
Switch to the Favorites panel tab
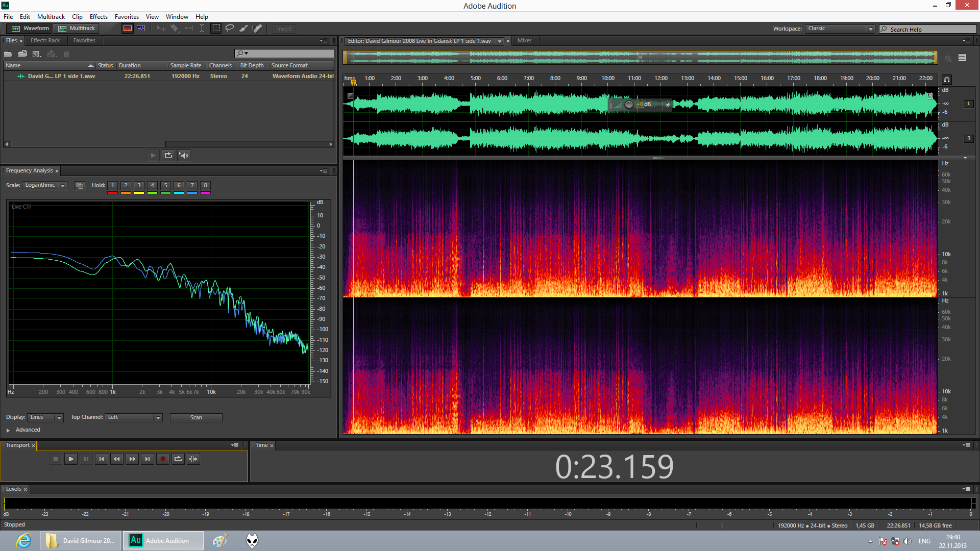84,41
